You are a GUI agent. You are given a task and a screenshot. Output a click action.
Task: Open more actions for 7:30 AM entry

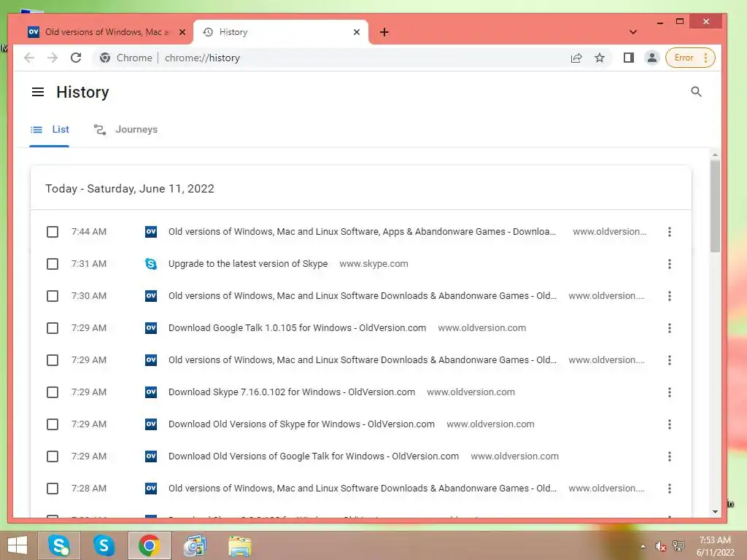point(670,296)
